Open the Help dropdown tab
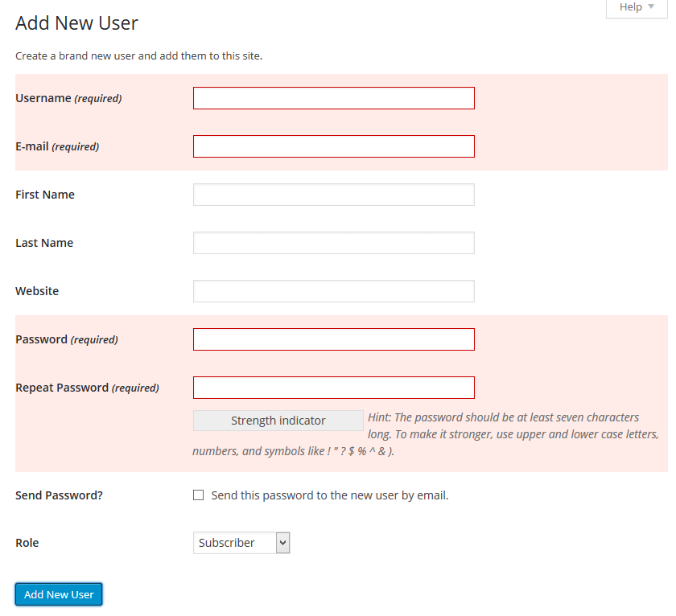 (x=637, y=8)
